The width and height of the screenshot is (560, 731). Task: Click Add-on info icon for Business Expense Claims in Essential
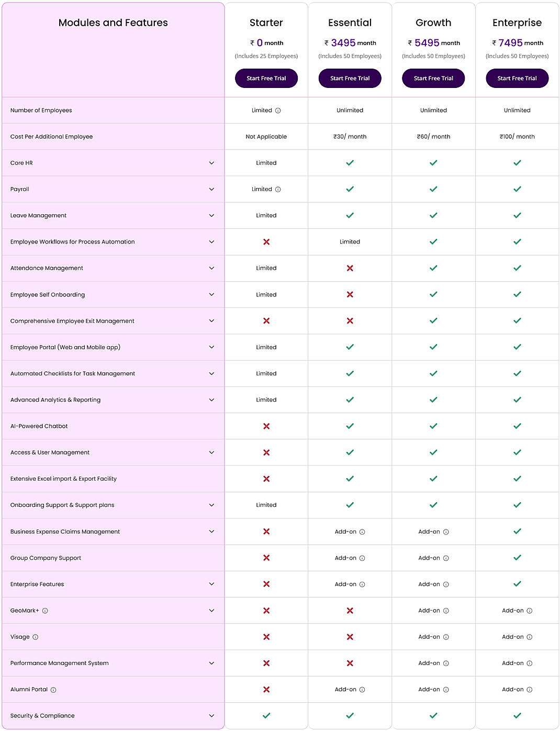point(363,531)
